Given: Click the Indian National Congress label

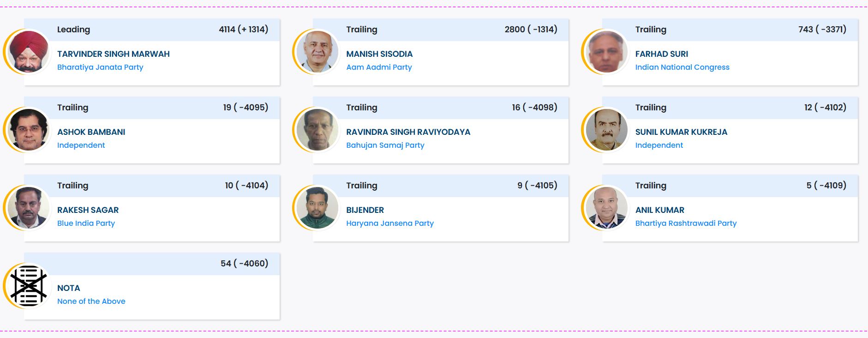Looking at the screenshot, I should 682,67.
